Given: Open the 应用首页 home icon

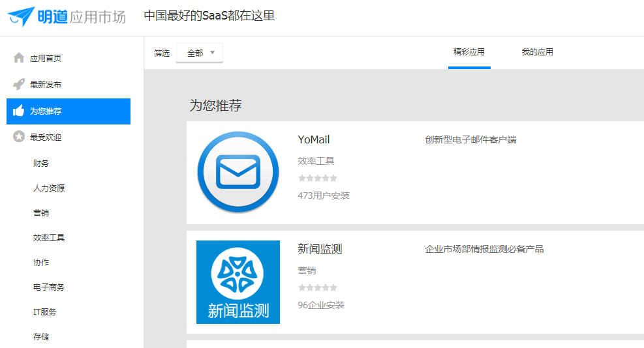Looking at the screenshot, I should 19,58.
